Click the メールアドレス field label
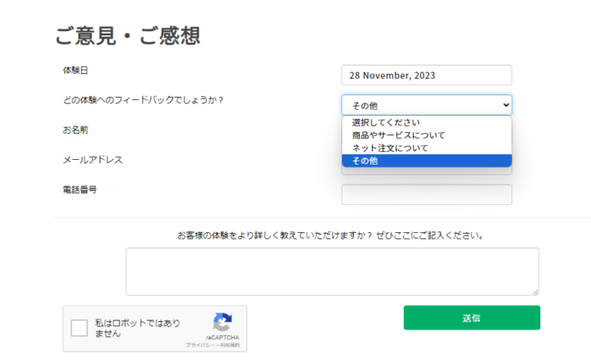 93,160
